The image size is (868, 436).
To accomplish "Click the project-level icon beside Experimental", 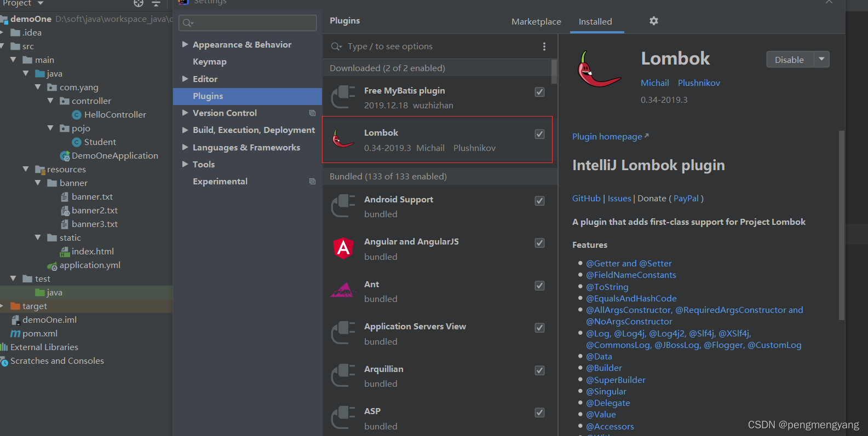I will (312, 182).
